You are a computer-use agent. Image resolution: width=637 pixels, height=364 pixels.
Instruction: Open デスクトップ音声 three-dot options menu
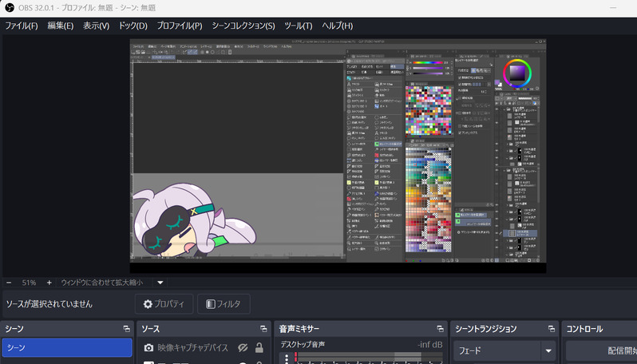click(287, 358)
